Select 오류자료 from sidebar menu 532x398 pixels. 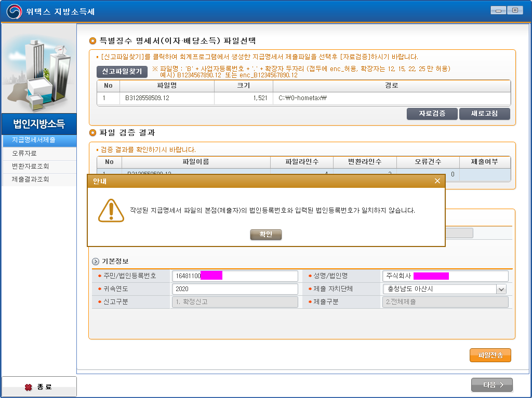[39, 154]
